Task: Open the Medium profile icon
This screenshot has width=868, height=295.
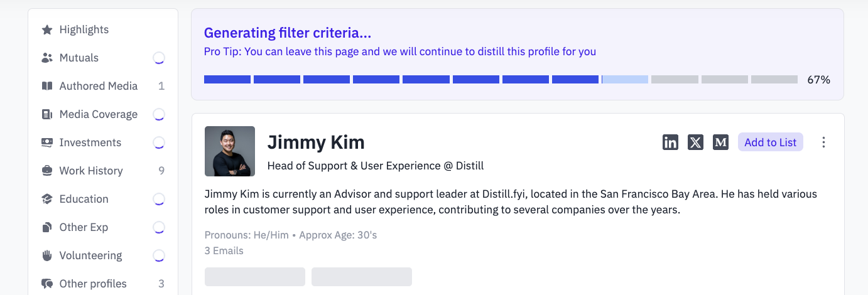Action: (720, 142)
